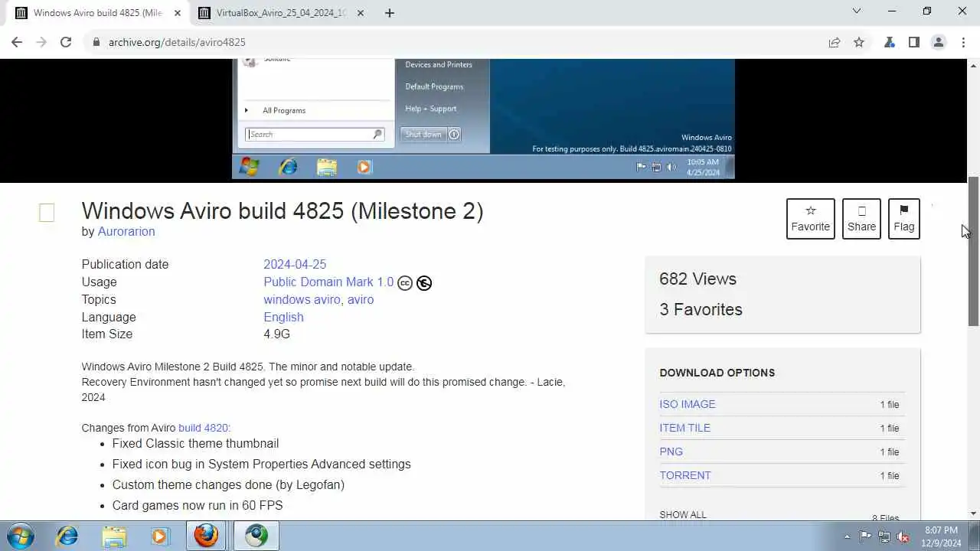The height and width of the screenshot is (551, 980).
Task: Download the PNG option
Action: 671,452
